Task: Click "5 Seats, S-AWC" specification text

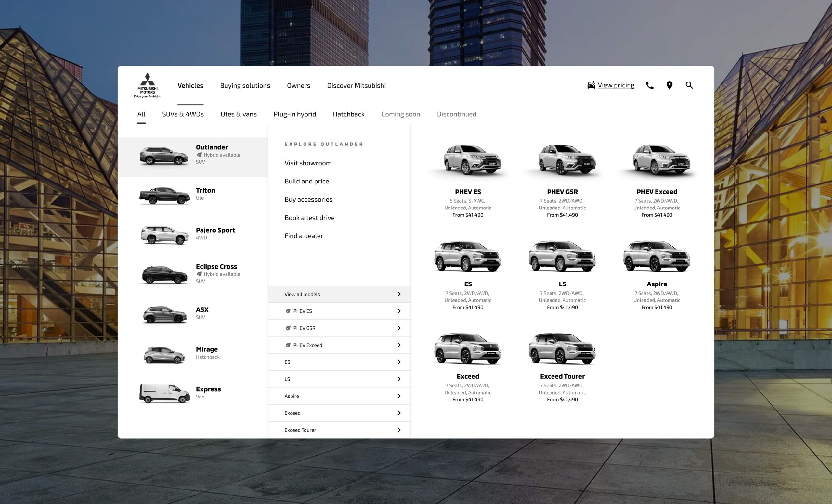Action: click(x=467, y=201)
